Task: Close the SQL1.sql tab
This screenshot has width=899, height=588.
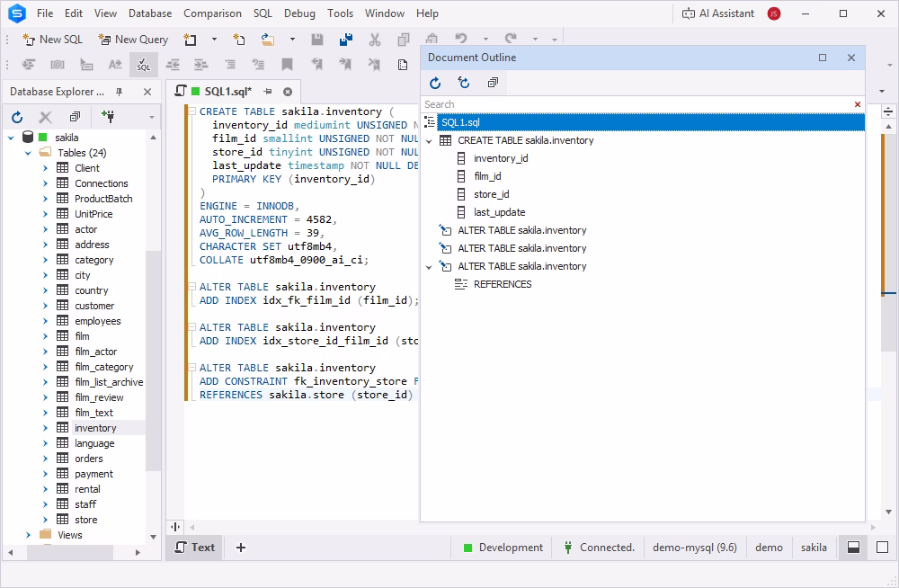Action: pos(288,92)
